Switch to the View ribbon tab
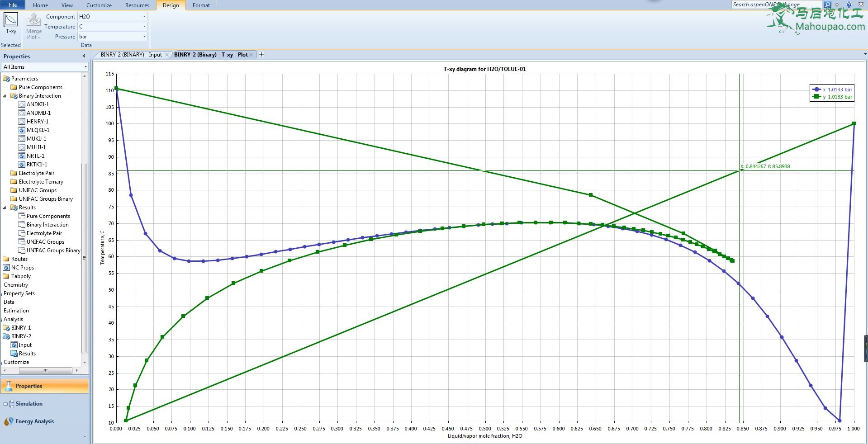 [67, 5]
